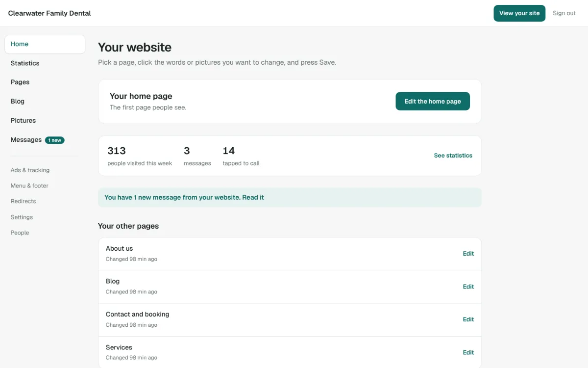Click the '1 new' messages badge
588x368 pixels.
click(x=55, y=140)
